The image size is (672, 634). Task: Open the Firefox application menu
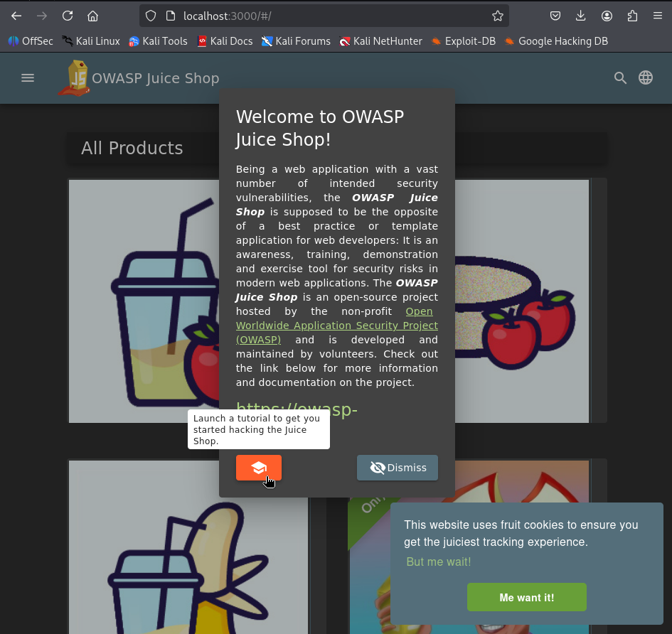[x=658, y=16]
